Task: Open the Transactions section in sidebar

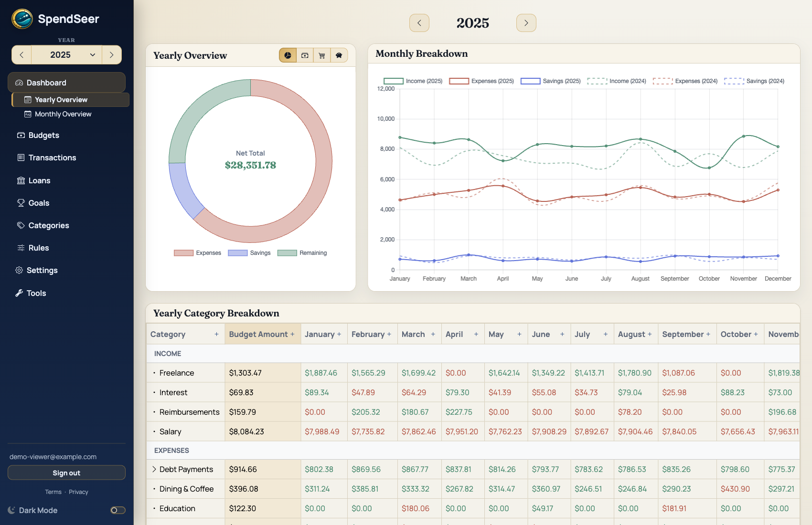Action: coord(52,157)
